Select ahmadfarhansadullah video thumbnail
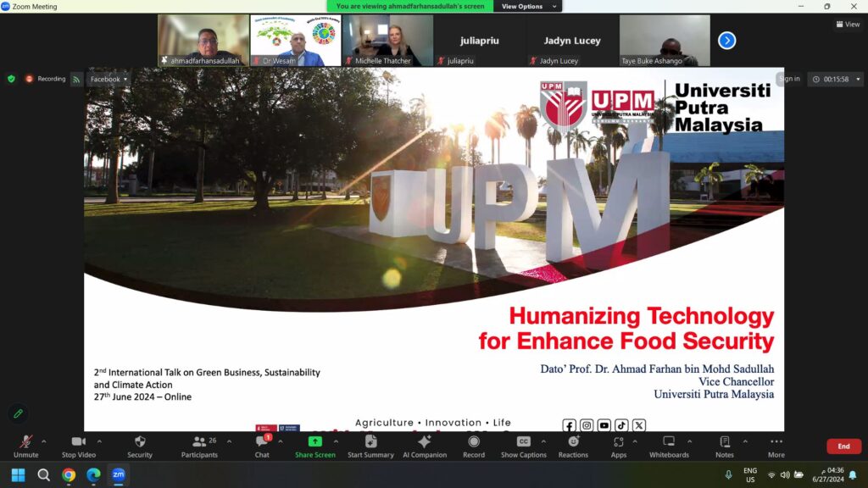868x488 pixels. coord(203,41)
